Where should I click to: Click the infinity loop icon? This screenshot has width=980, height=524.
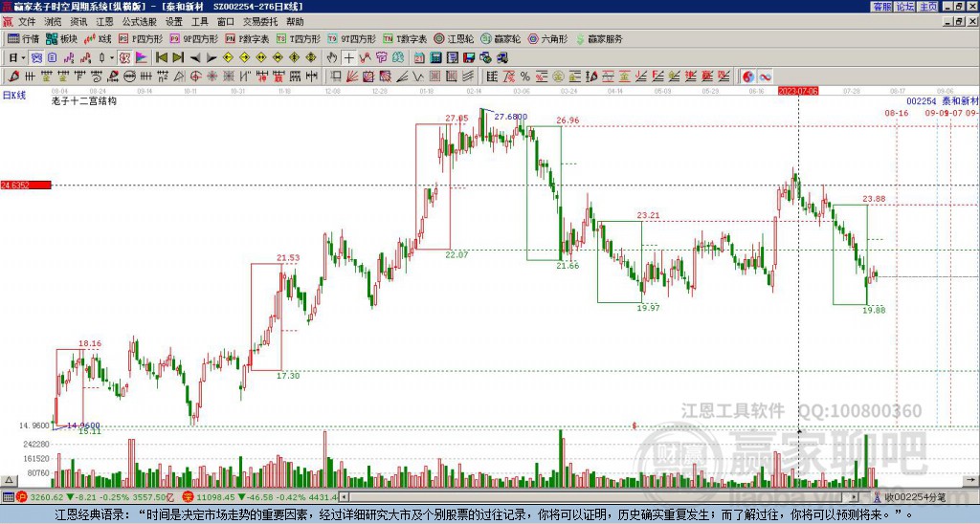click(x=765, y=76)
